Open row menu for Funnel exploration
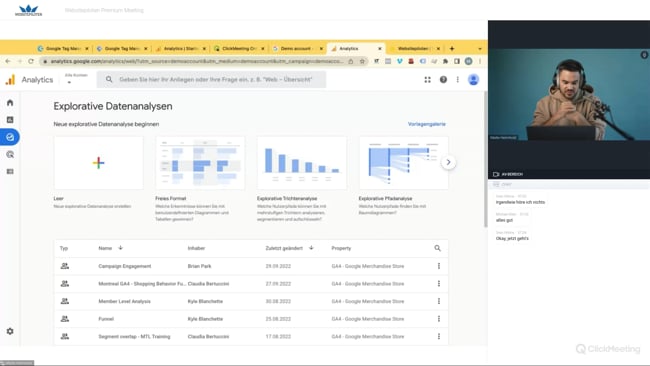Viewport: 650px width, 366px height. tap(439, 319)
